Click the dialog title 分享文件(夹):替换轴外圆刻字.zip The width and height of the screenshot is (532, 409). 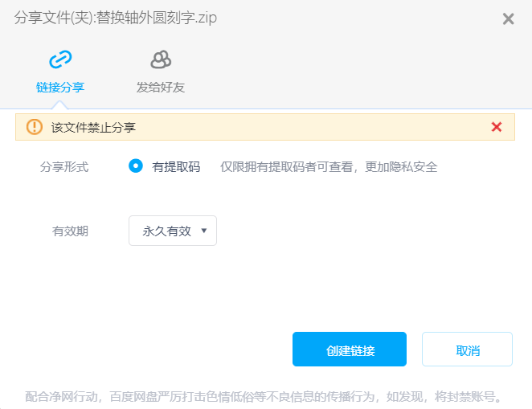(116, 18)
